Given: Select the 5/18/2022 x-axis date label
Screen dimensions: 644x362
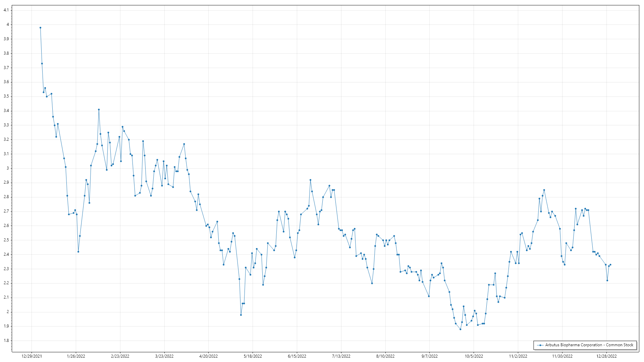Looking at the screenshot, I should click(253, 356).
